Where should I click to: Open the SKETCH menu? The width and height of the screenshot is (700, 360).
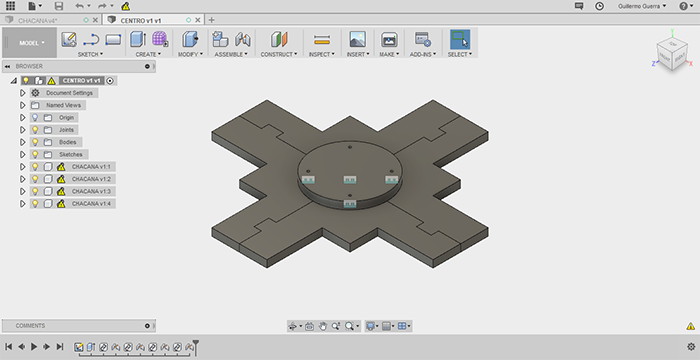(x=90, y=54)
